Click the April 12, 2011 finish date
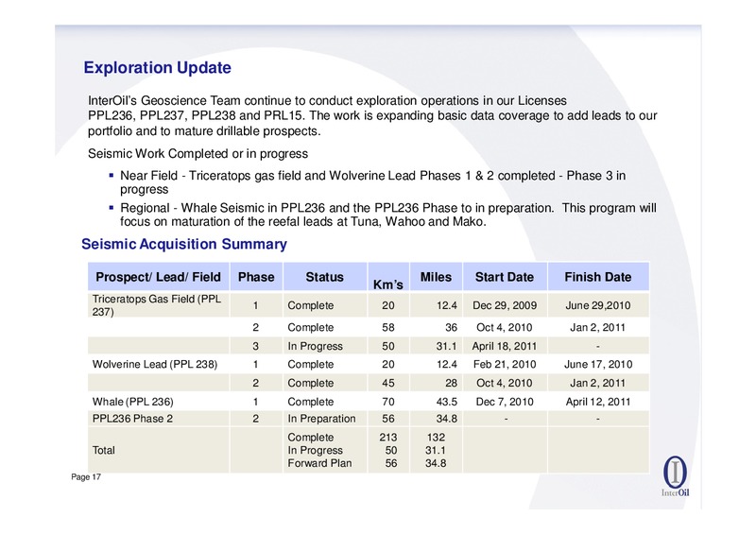Screen dimensions: 756x534 [x=598, y=402]
